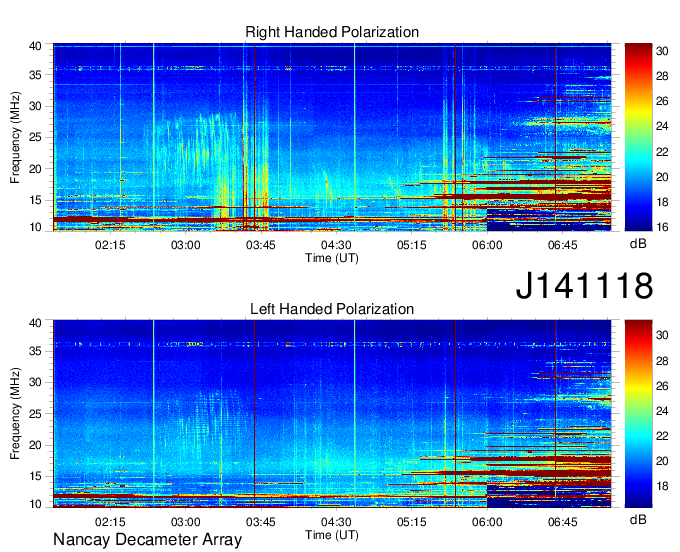Click the 20 MHz tick label of Left Handed plot
Viewport: 680px width, 552px height.
click(35, 445)
